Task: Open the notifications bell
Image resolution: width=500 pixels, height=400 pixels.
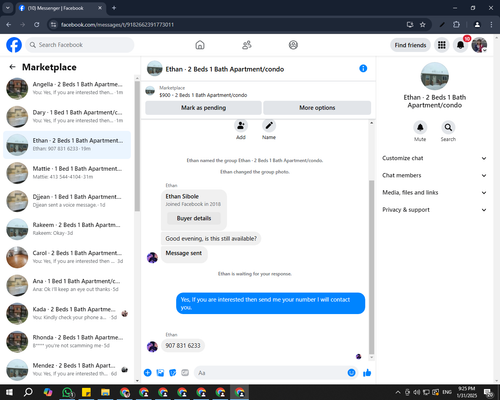Action: pos(460,45)
